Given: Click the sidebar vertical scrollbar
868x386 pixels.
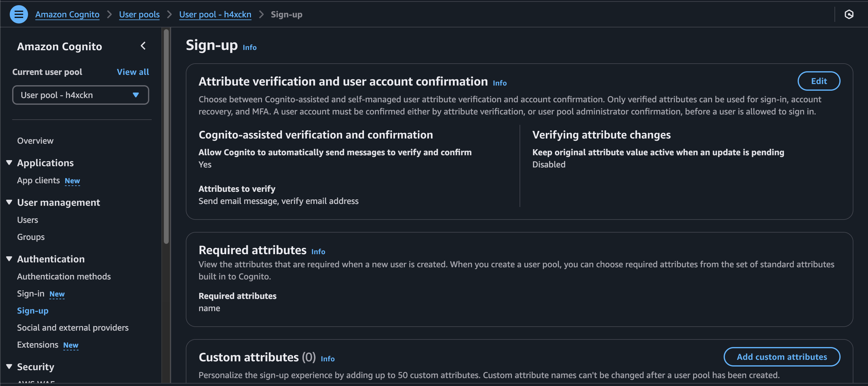Looking at the screenshot, I should (x=166, y=135).
